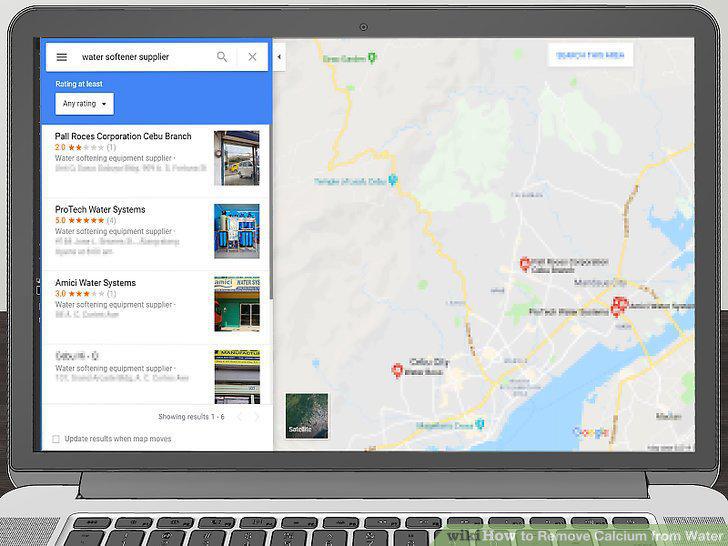728x546 pixels.
Task: Open Pall Roces Corporation Cebu Branch result
Action: [156, 160]
